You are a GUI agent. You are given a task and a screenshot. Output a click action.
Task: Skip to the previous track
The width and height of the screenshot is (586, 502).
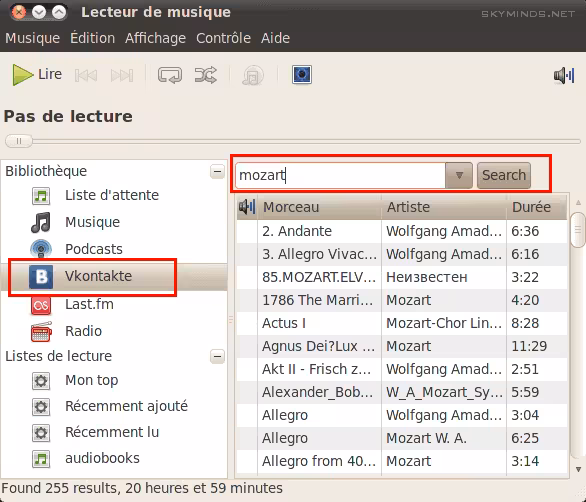tap(86, 75)
